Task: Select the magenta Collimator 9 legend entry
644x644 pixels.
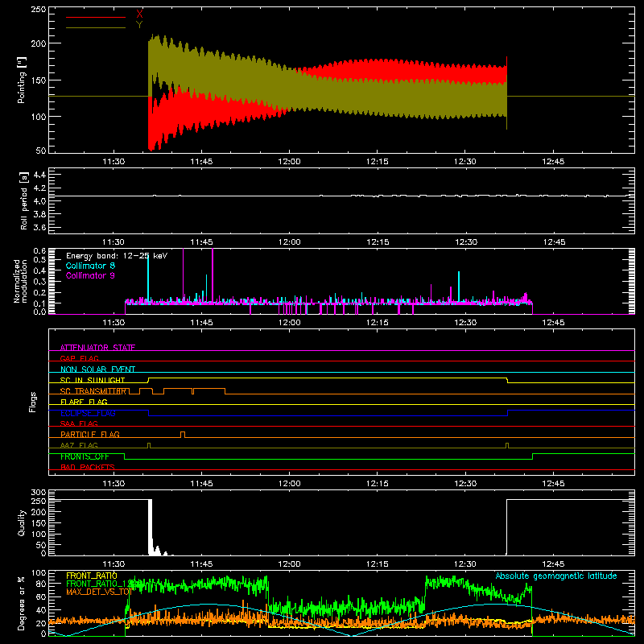Action: (90, 275)
